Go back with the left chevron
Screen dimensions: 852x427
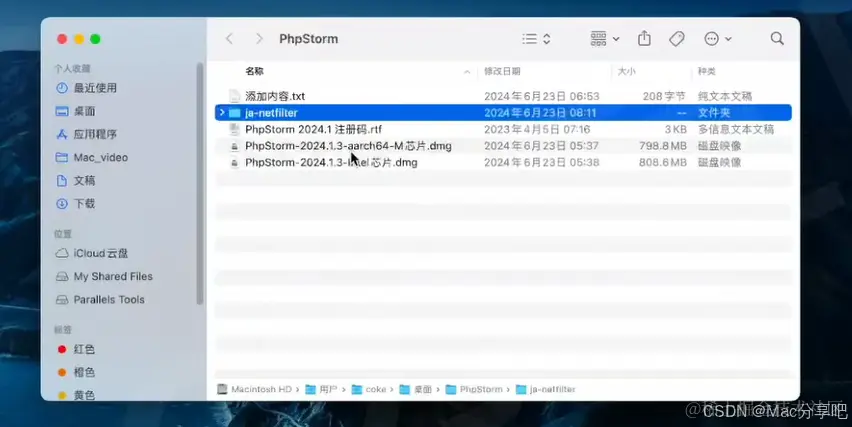(229, 39)
